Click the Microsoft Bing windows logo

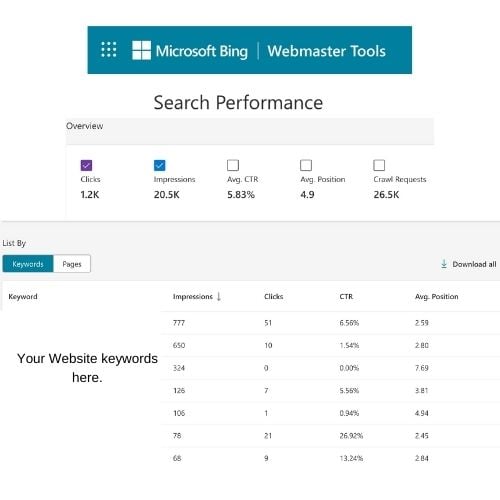click(141, 50)
